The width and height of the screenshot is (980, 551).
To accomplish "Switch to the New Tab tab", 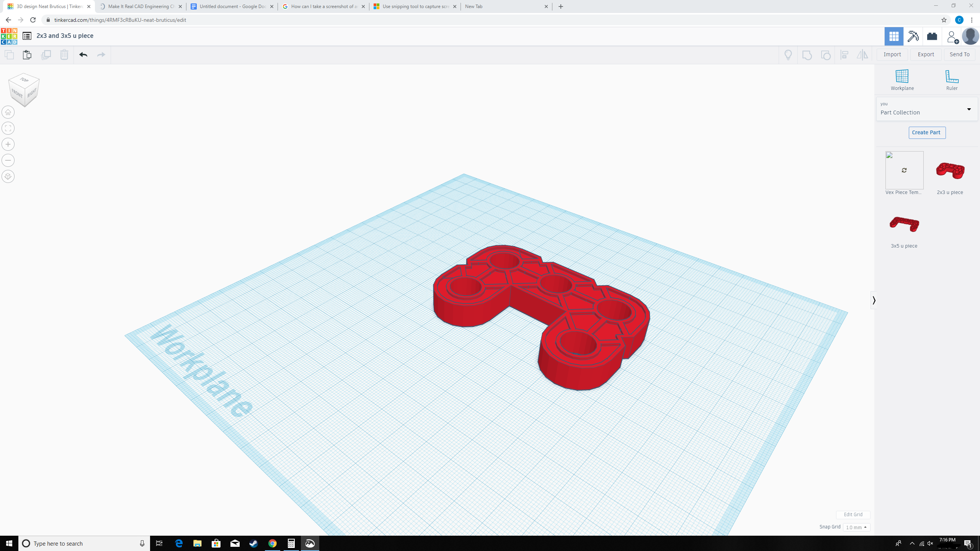I will click(x=506, y=7).
